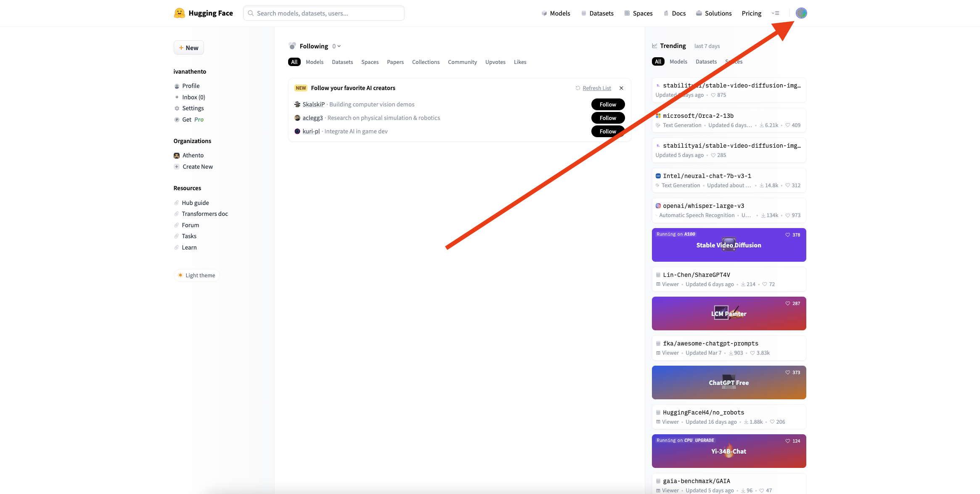
Task: Switch to the Papers tab
Action: [395, 62]
